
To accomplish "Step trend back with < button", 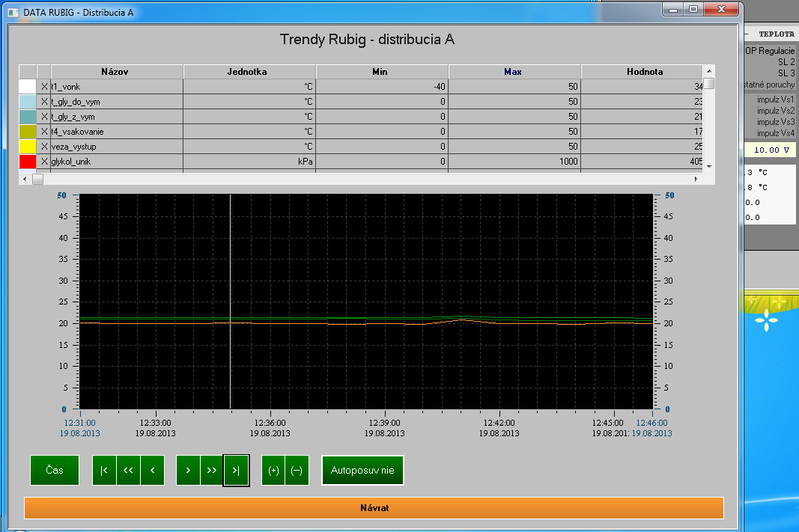I will (152, 470).
